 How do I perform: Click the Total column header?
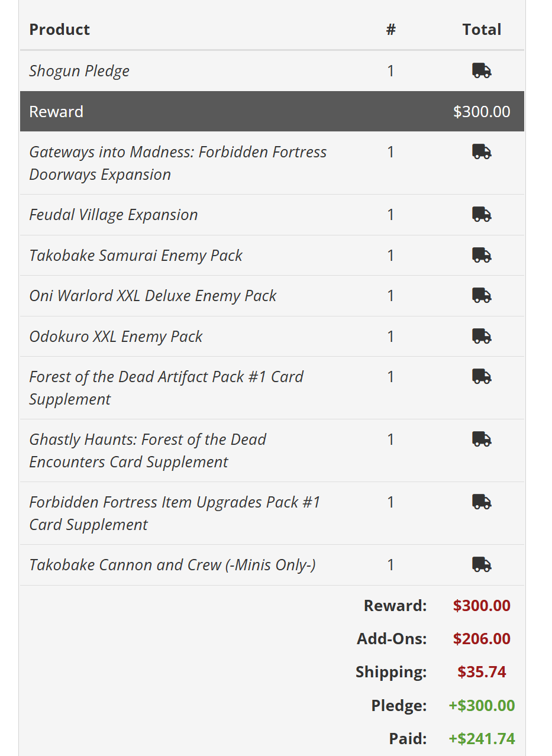(x=482, y=30)
